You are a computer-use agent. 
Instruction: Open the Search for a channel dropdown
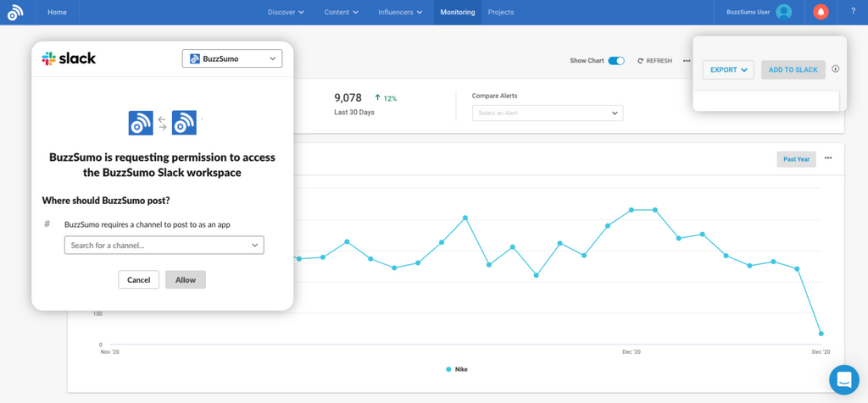(164, 246)
